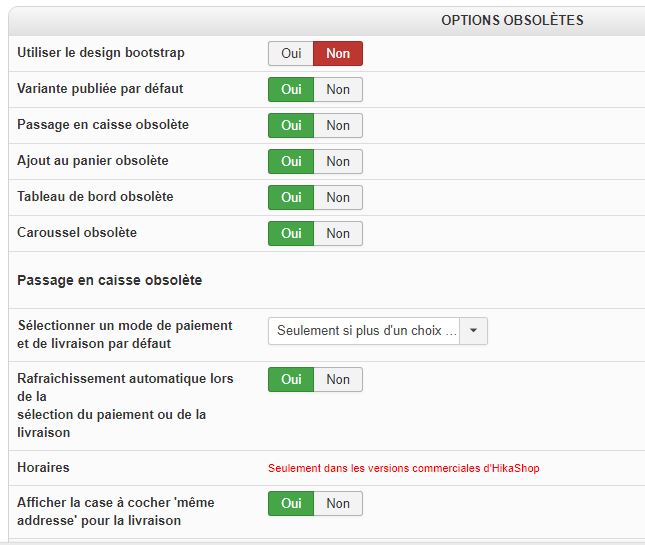Hide the 'même addresse' checkbox with Non
Image resolution: width=645 pixels, height=545 pixels.
pyautogui.click(x=338, y=503)
